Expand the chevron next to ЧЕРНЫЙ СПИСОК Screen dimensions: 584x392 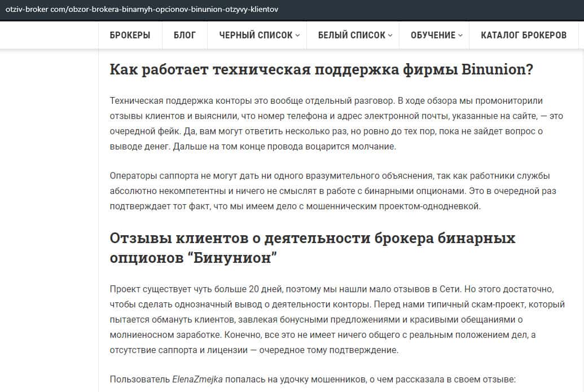tap(297, 36)
